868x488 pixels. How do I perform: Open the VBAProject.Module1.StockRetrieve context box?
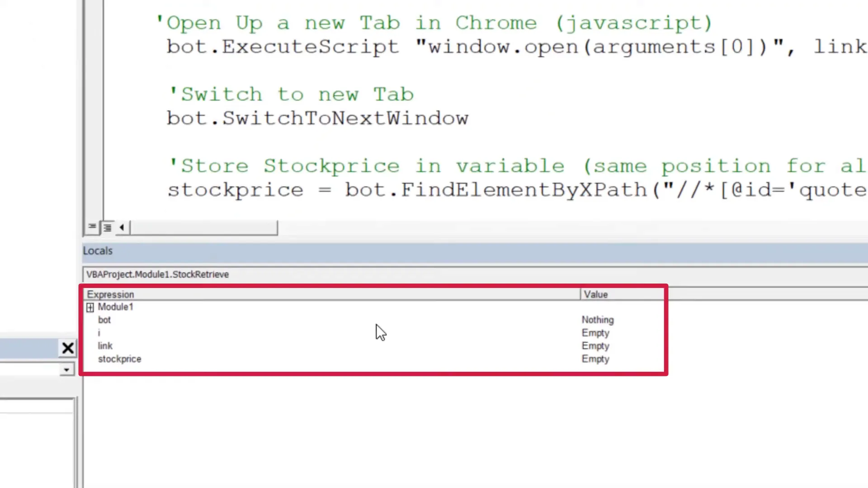click(x=157, y=274)
